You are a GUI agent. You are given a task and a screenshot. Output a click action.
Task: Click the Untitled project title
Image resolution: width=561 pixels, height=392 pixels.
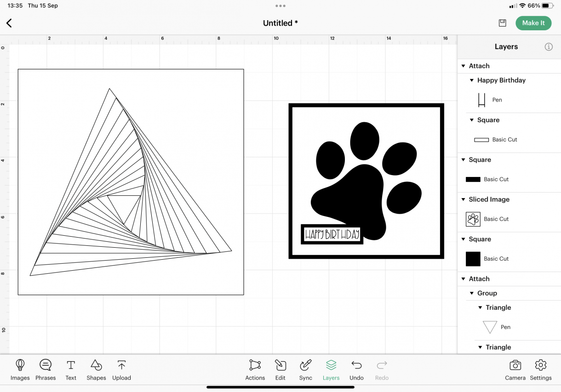(x=280, y=23)
